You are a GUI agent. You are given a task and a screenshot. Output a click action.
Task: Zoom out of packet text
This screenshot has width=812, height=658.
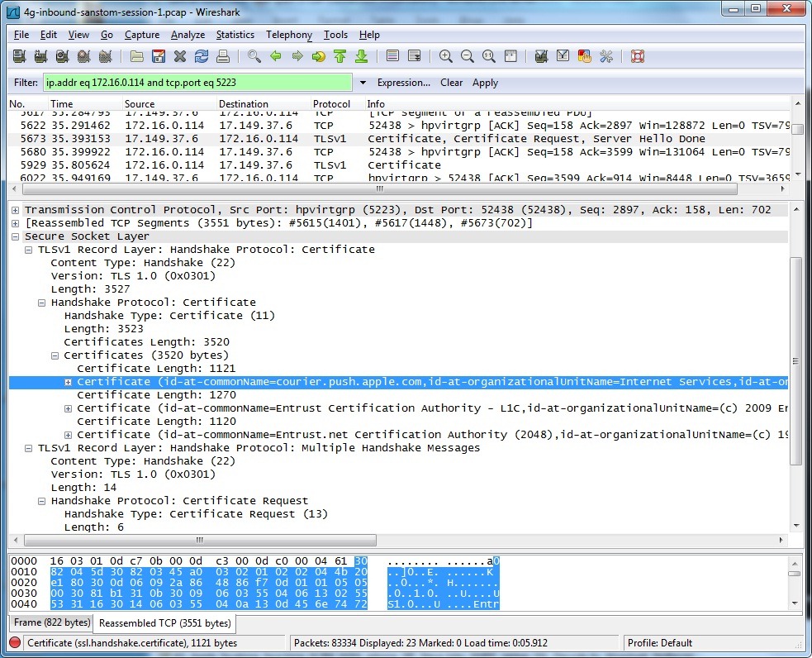[x=467, y=56]
